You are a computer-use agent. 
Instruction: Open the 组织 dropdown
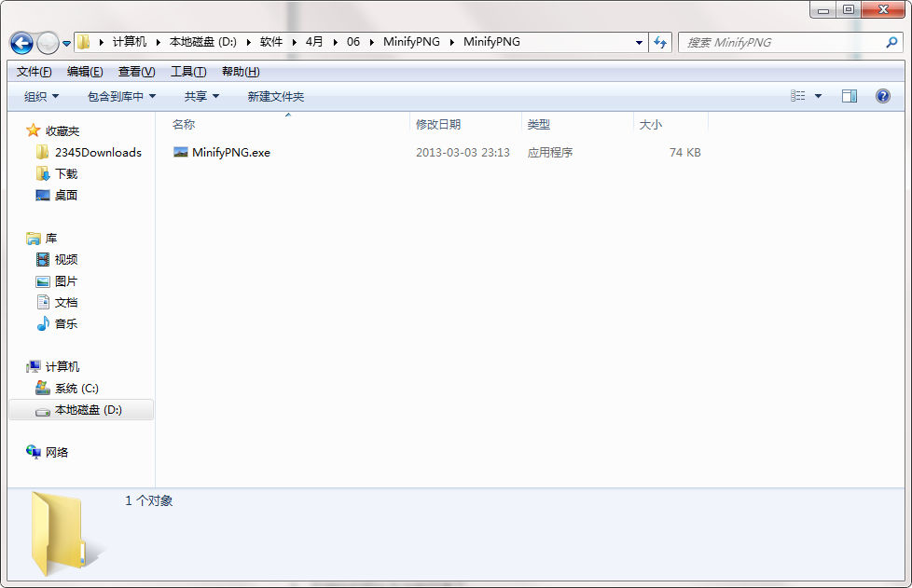(41, 97)
